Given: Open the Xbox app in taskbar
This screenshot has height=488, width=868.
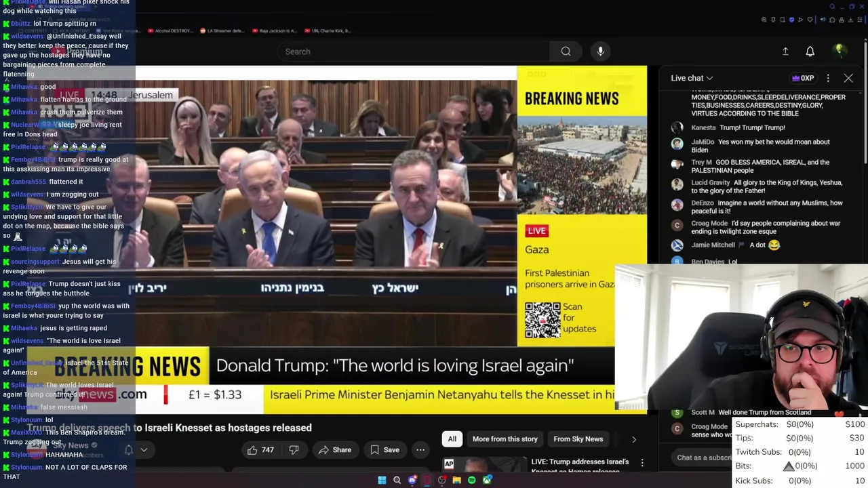Looking at the screenshot, I should click(488, 480).
